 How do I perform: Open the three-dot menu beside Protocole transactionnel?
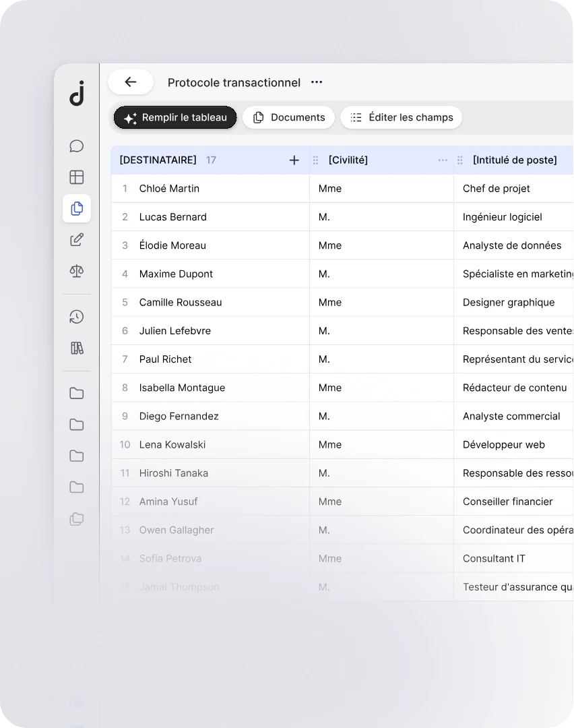tap(317, 82)
